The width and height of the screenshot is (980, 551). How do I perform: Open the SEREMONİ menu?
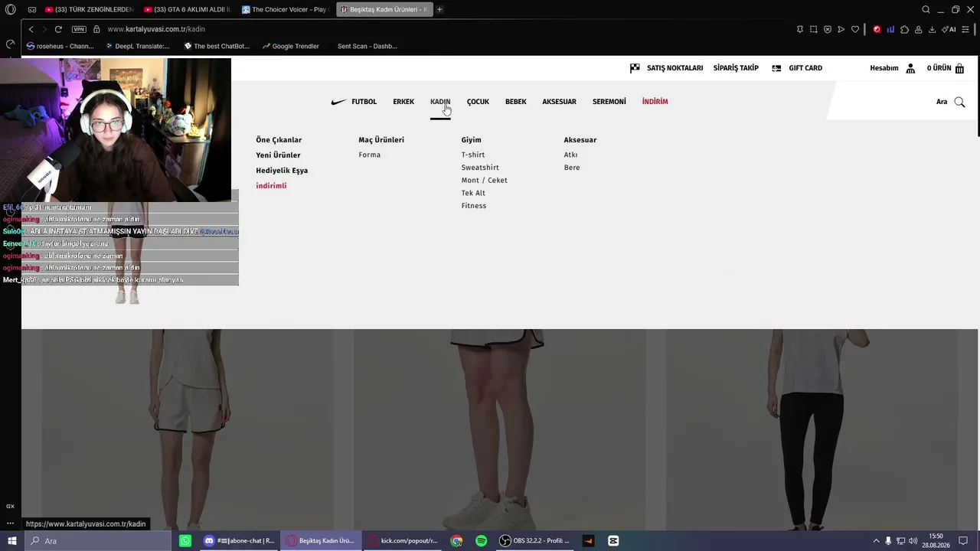pos(609,102)
